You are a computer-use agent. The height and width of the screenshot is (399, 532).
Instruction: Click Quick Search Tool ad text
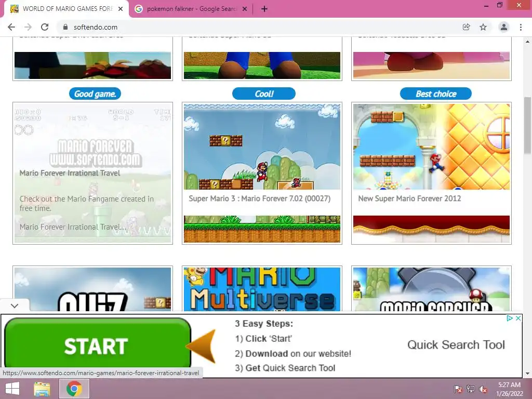[456, 345]
